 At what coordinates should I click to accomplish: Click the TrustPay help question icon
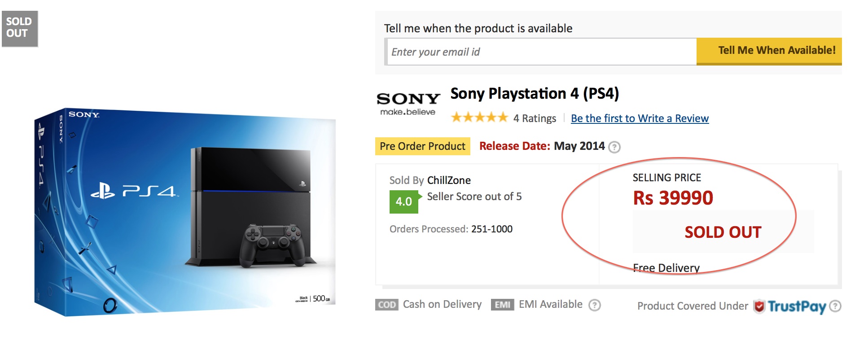pyautogui.click(x=835, y=306)
